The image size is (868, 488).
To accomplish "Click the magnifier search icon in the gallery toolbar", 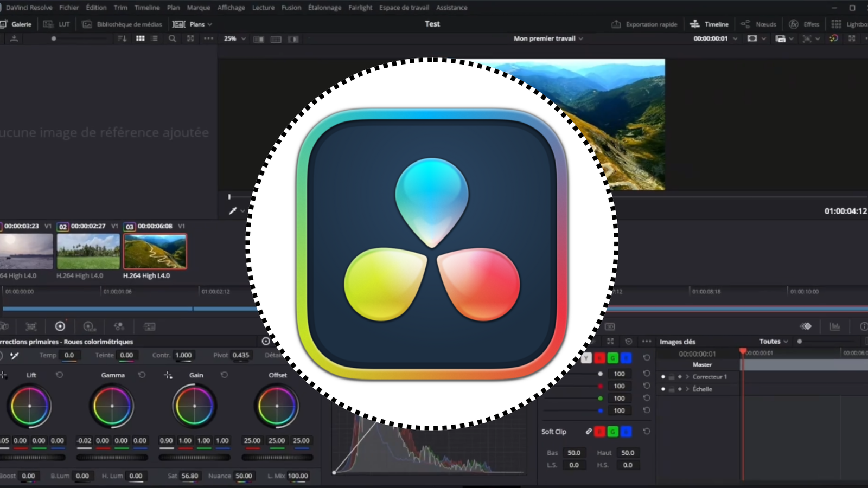I will (x=172, y=38).
